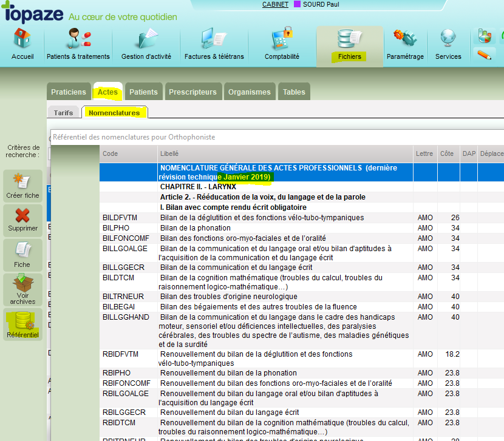This screenshot has width=504, height=441.
Task: Open Gestion d'activité folder icon
Action: click(147, 39)
